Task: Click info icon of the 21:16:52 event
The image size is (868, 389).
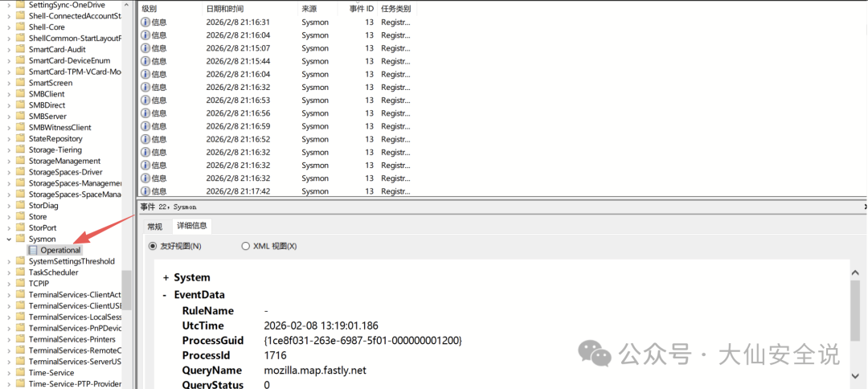Action: (x=145, y=139)
